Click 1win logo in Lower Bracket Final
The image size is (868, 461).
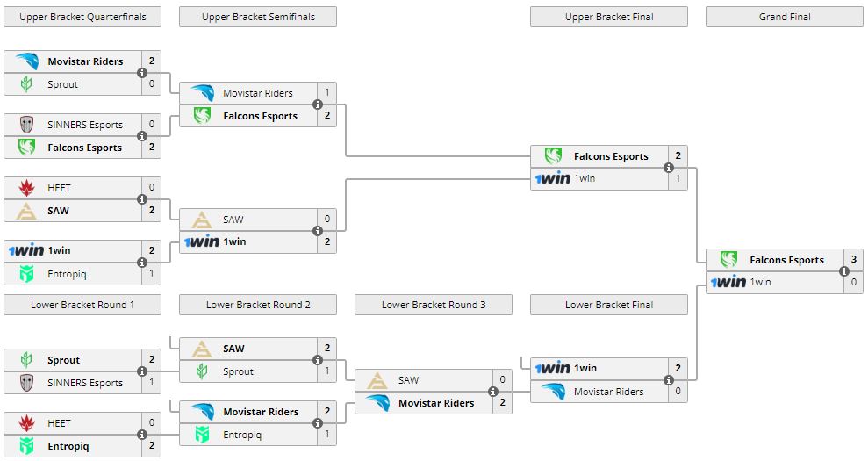(x=553, y=368)
